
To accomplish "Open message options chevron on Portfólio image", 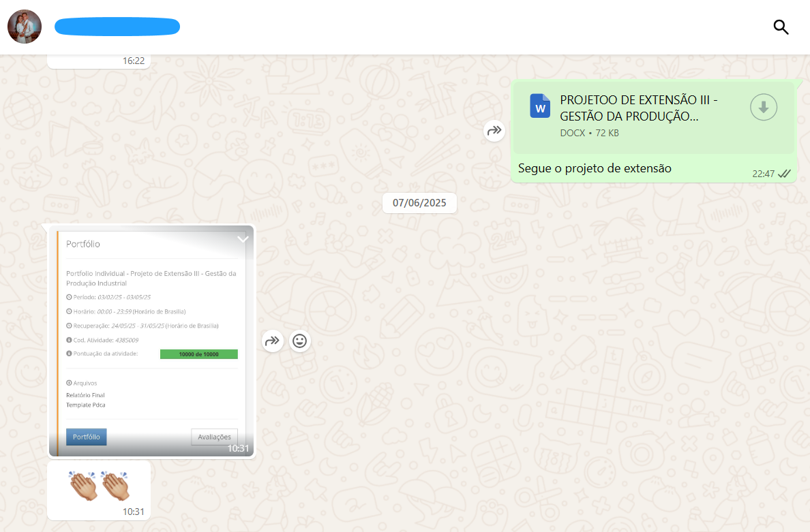I will 243,239.
